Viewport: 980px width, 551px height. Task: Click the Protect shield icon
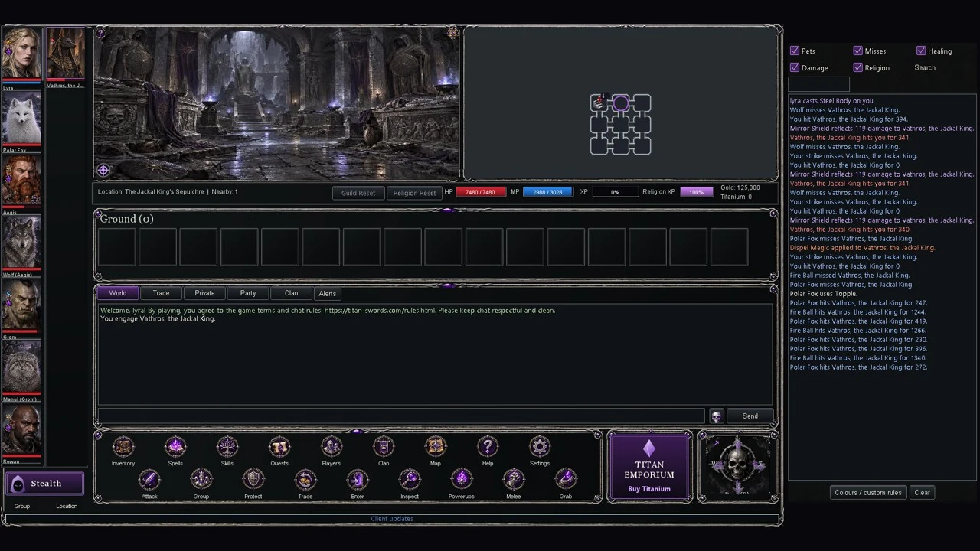pos(253,480)
